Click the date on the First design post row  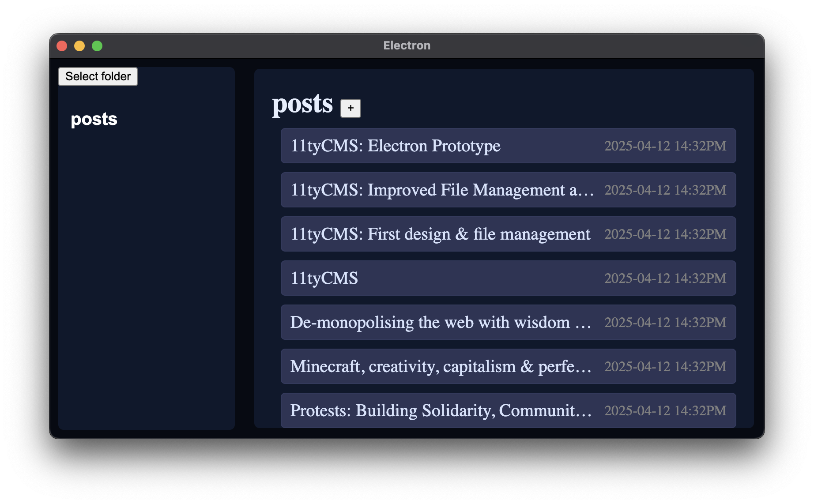(665, 234)
